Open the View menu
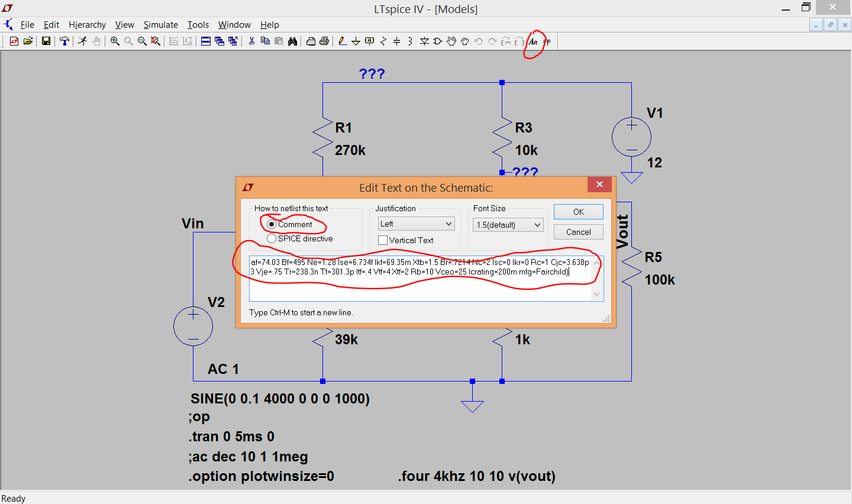The width and height of the screenshot is (852, 504). 124,25
